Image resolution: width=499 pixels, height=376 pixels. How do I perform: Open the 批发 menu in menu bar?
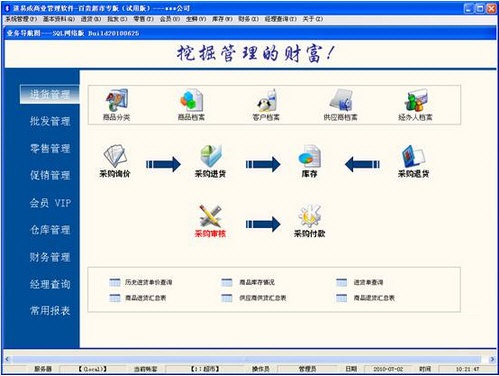click(x=117, y=19)
